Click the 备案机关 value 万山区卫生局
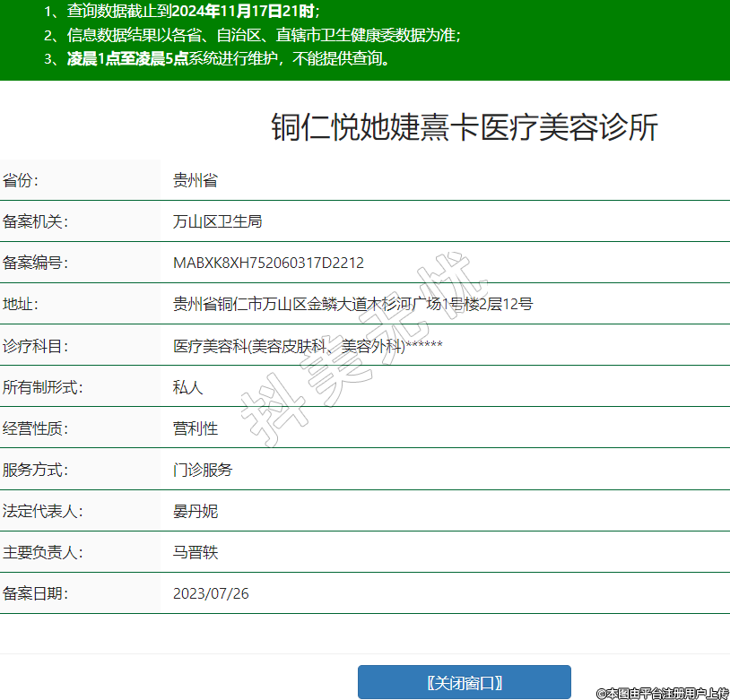730x700 pixels. [217, 222]
